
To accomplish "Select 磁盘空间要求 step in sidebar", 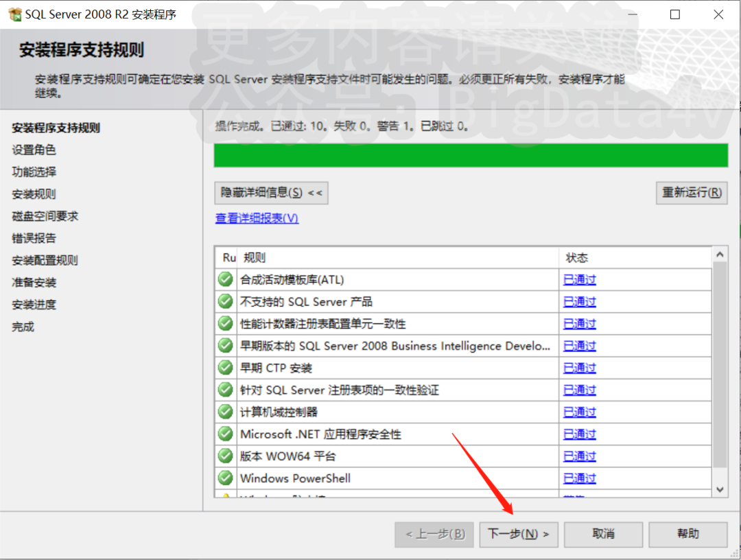I will click(45, 216).
